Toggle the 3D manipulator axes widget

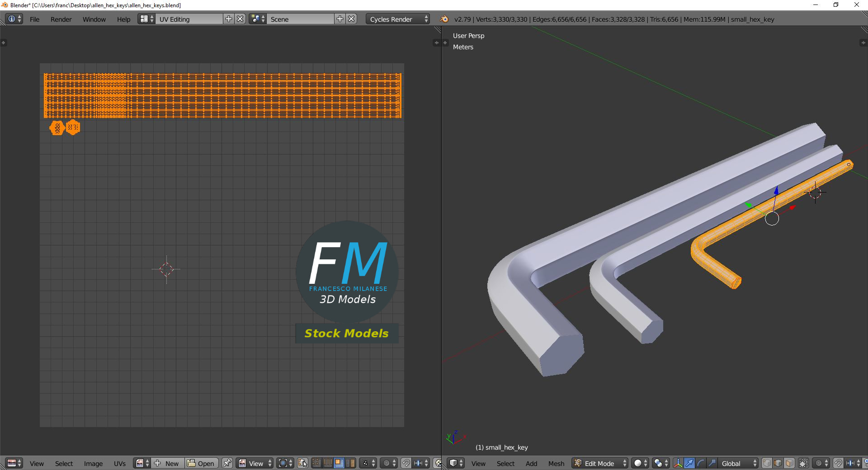tap(678, 463)
